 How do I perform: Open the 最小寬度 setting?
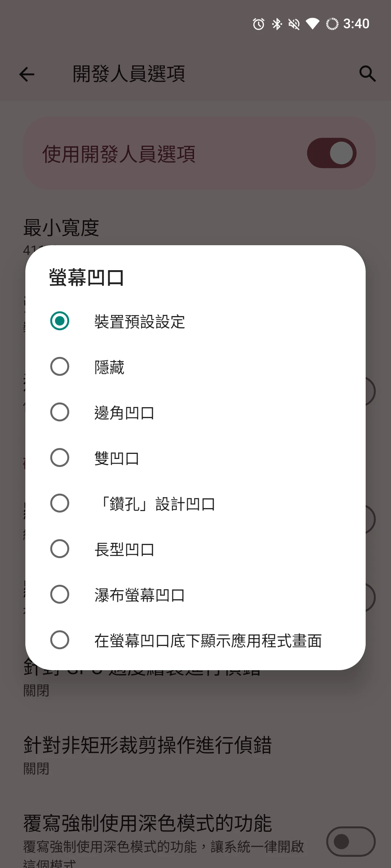coord(62,229)
